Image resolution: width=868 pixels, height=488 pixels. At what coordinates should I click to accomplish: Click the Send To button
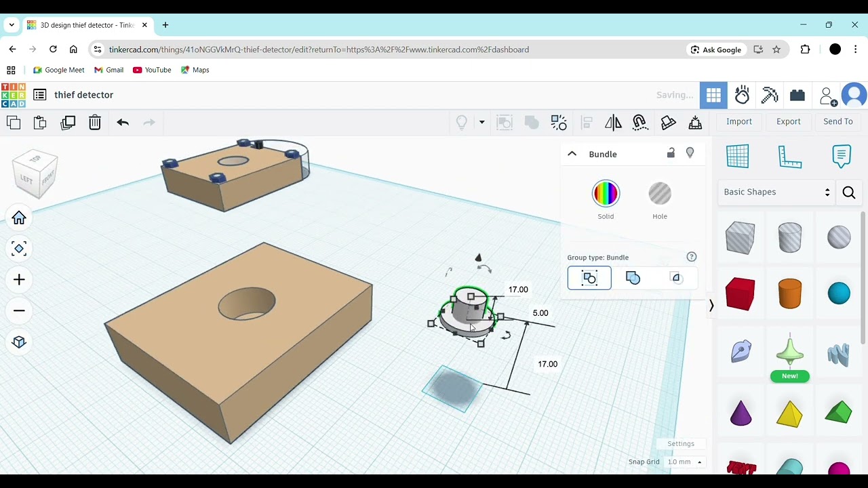click(x=838, y=121)
